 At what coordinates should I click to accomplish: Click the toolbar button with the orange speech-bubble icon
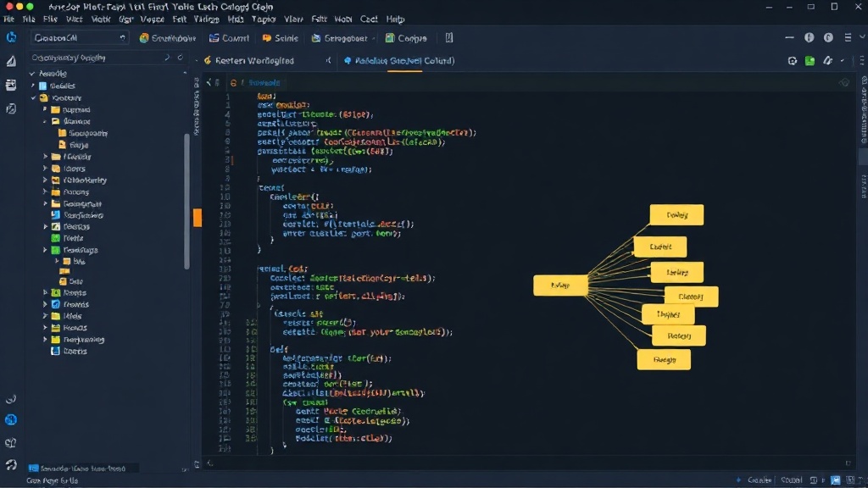point(280,38)
